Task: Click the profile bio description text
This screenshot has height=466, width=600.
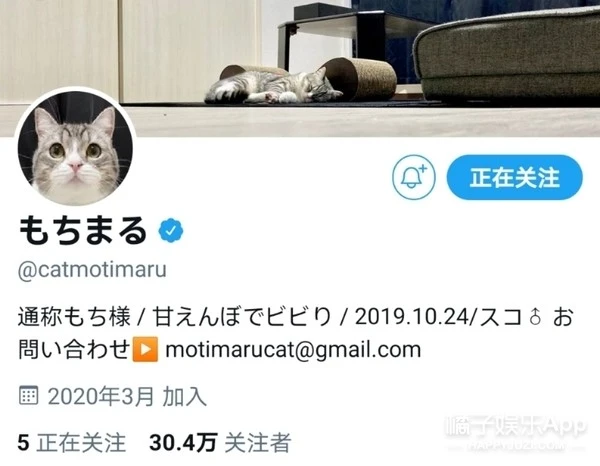Action: [295, 333]
